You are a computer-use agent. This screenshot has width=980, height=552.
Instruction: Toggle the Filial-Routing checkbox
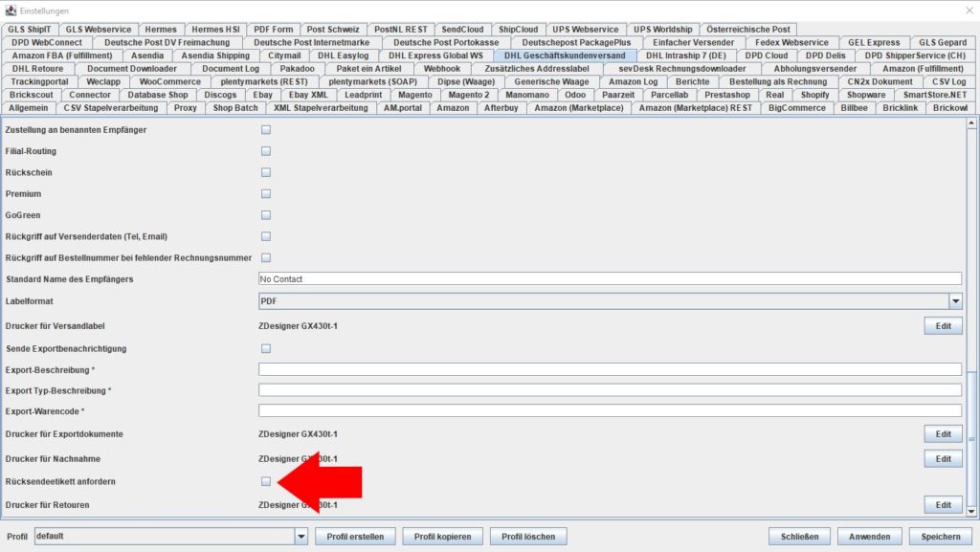point(266,151)
